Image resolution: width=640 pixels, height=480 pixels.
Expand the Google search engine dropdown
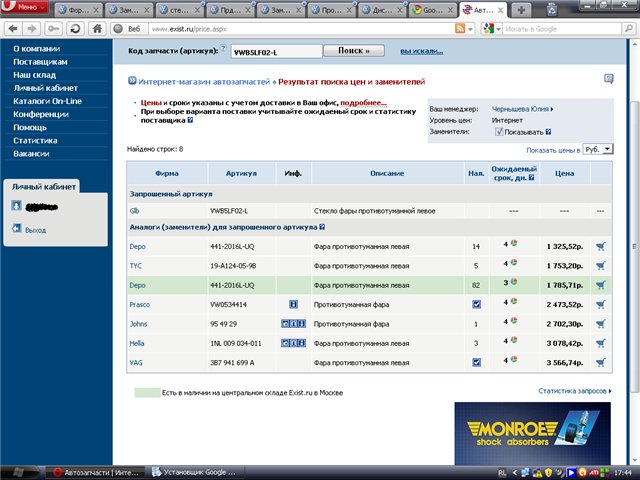point(498,29)
